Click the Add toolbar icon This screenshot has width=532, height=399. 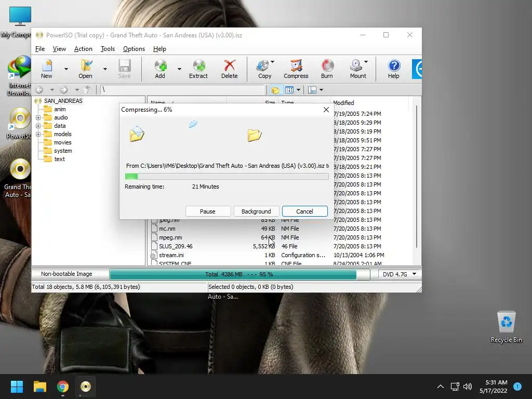(160, 69)
